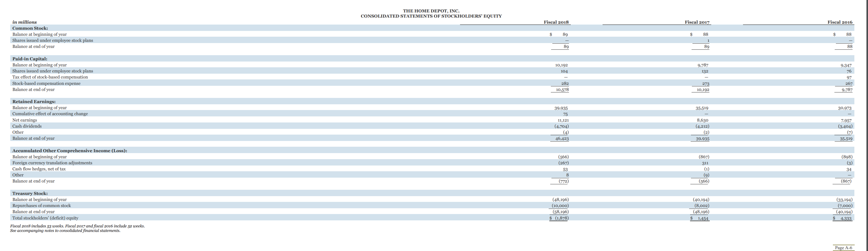Select stock-based compensation expense value 282
The image size is (868, 251).
(565, 83)
